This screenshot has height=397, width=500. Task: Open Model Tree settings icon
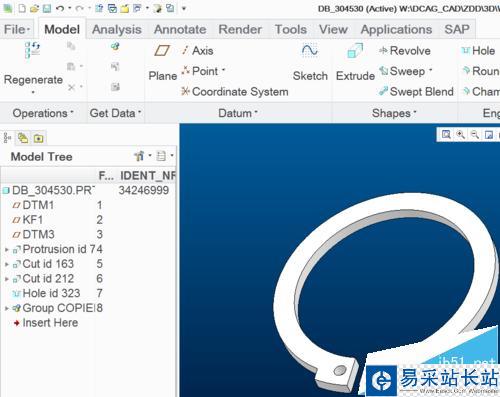click(x=139, y=156)
